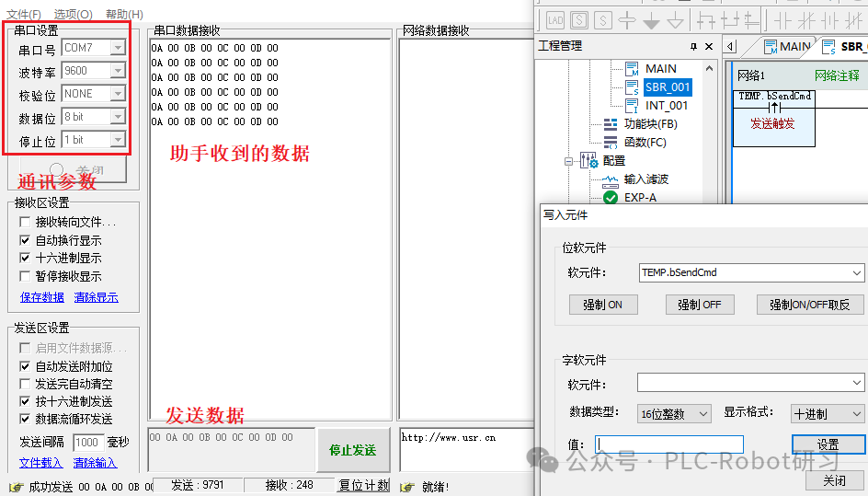The width and height of the screenshot is (868, 496).
Task: Click the 复位计数 button
Action: point(364,486)
